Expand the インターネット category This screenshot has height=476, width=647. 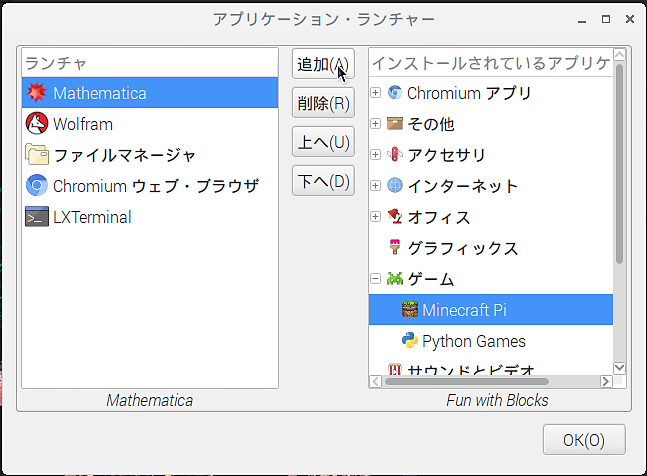[x=375, y=185]
